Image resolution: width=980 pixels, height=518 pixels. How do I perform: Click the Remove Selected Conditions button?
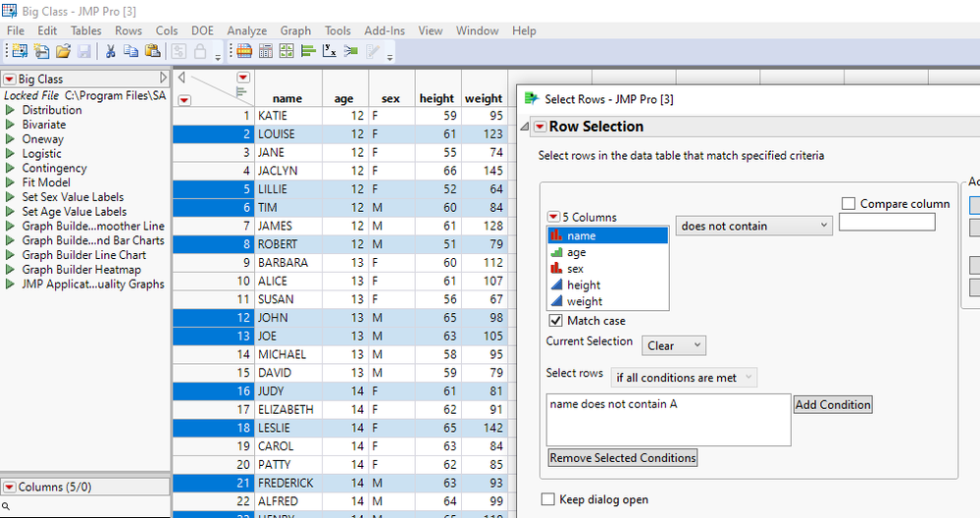[623, 457]
